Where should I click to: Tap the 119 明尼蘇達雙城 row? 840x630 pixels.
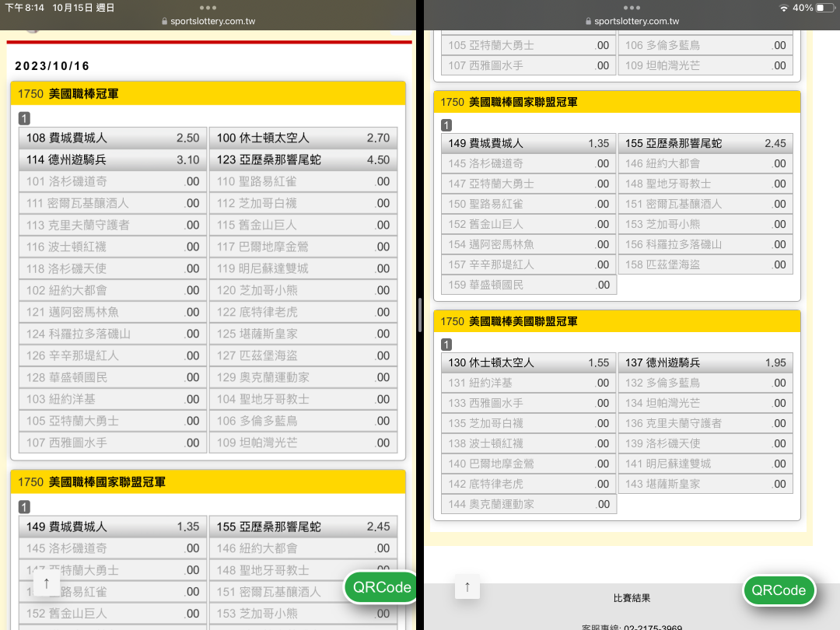click(303, 268)
